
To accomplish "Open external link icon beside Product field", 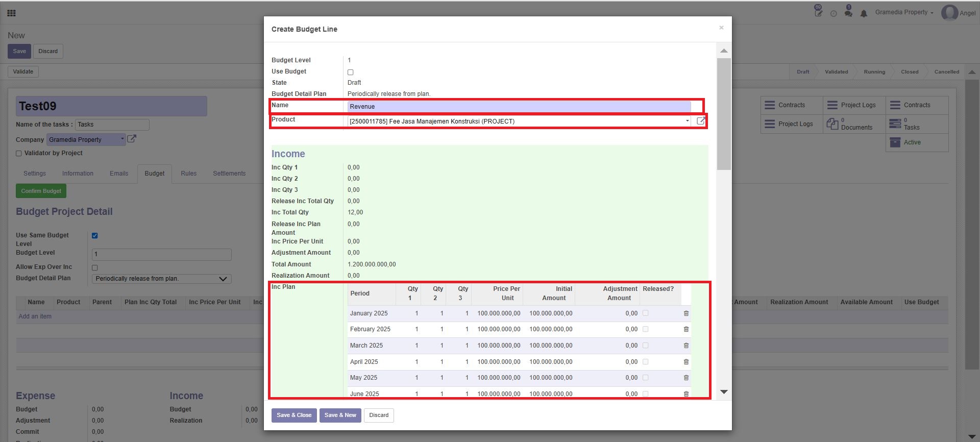I will click(x=701, y=121).
